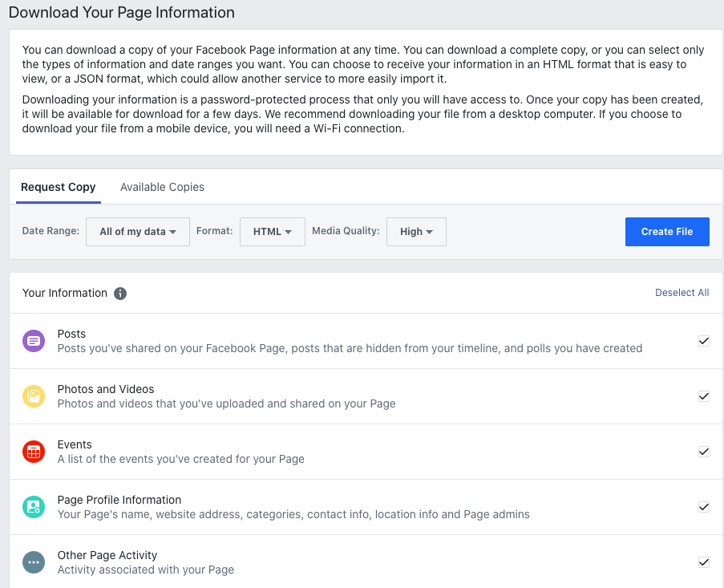Image resolution: width=724 pixels, height=588 pixels.
Task: Switch to the Available Copies tab
Action: coord(162,187)
